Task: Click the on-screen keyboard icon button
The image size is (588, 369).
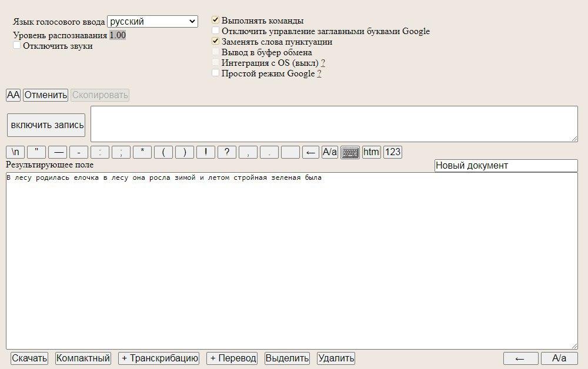Action: [350, 152]
